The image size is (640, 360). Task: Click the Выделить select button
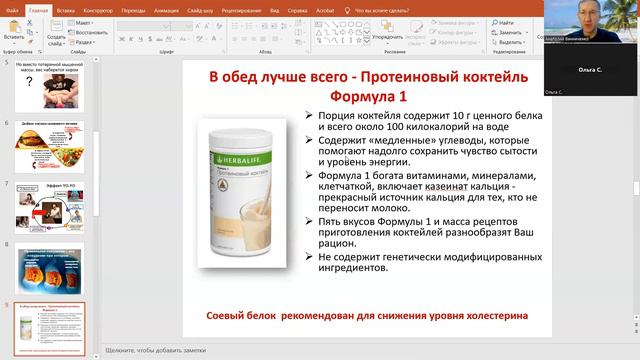tap(509, 42)
